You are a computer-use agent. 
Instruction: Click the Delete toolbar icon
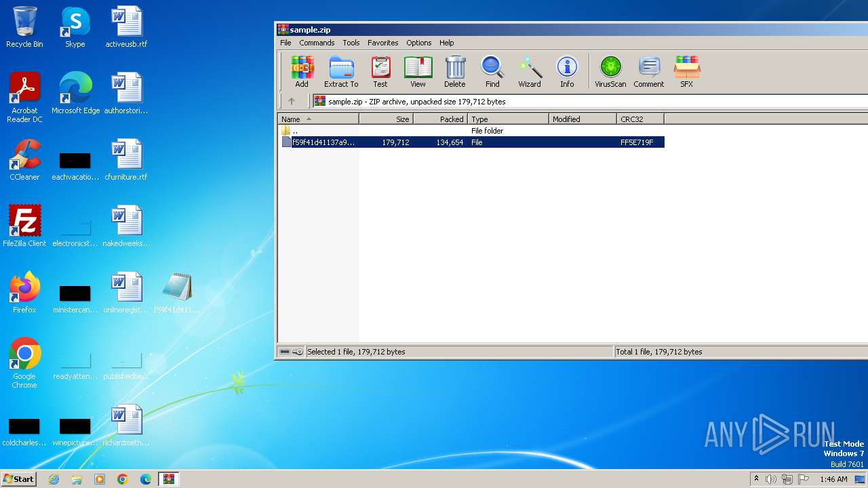pos(455,72)
